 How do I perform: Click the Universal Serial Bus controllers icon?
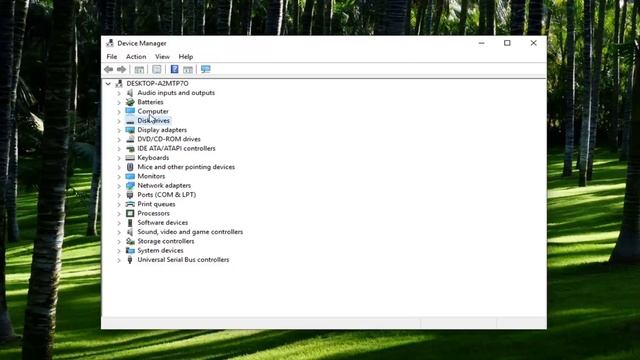pos(130,260)
